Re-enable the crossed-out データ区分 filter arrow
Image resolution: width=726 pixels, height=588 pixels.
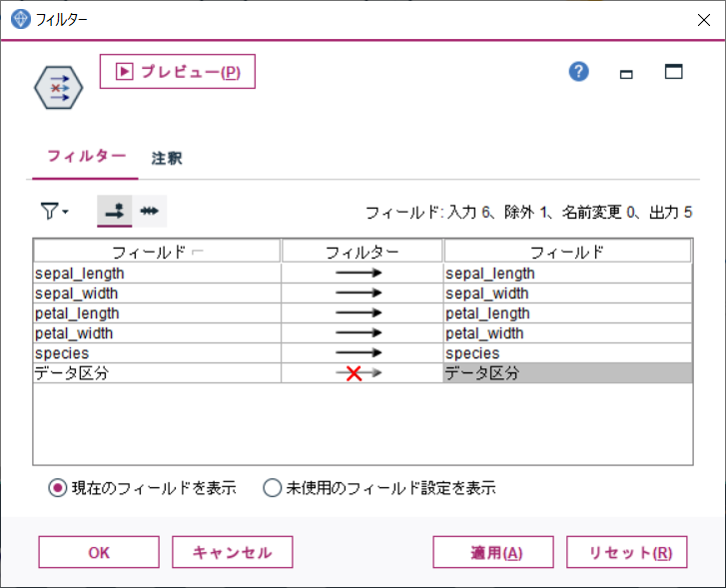tap(359, 373)
